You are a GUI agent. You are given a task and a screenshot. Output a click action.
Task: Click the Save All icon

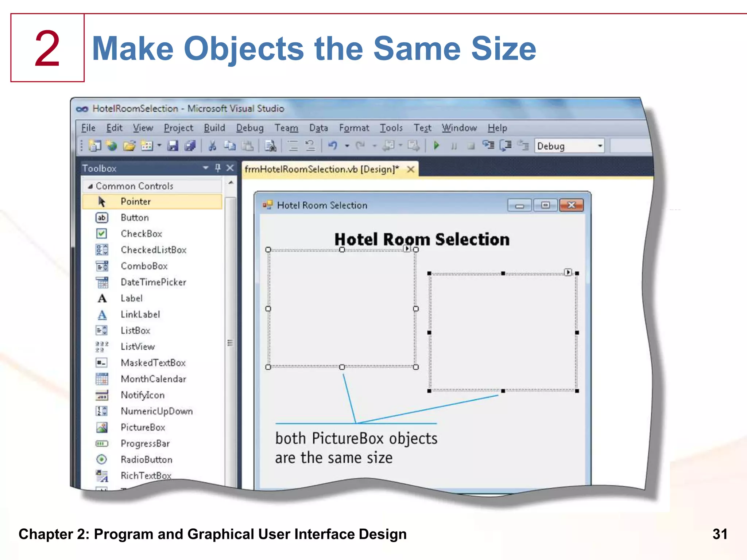pos(190,146)
